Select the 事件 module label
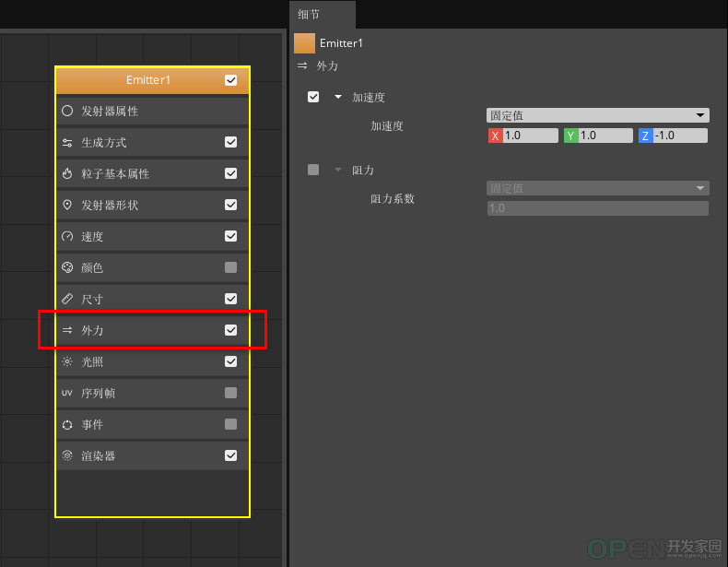The height and width of the screenshot is (567, 728). pyautogui.click(x=92, y=424)
